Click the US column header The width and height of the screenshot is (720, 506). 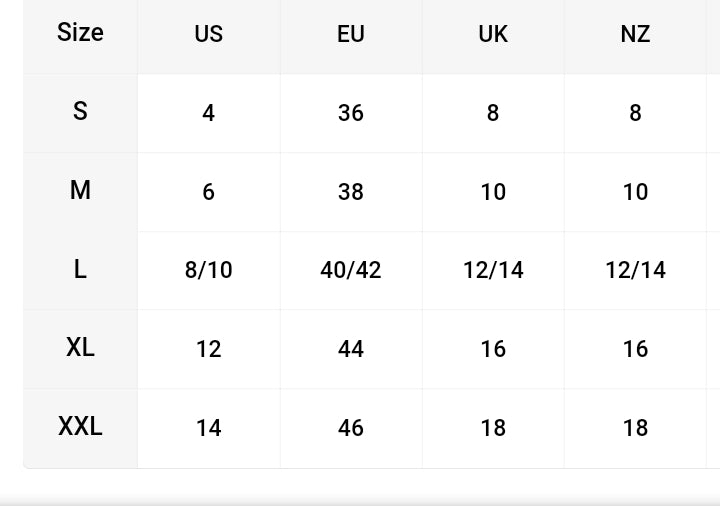pos(208,34)
